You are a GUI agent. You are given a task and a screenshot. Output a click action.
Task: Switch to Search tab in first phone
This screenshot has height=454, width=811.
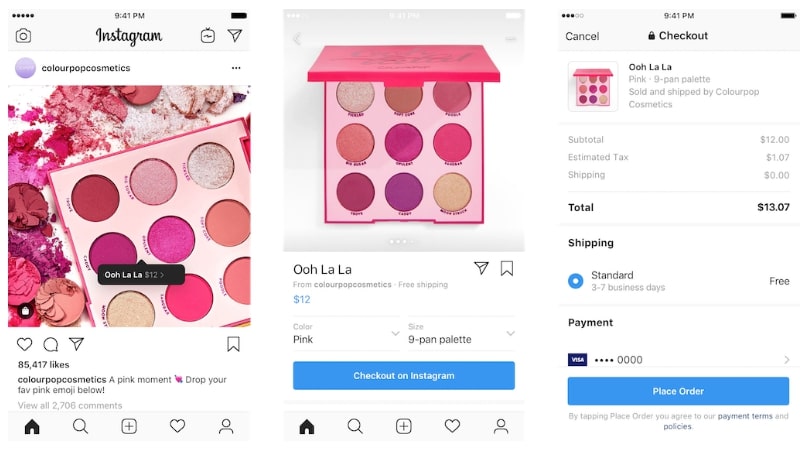80,426
